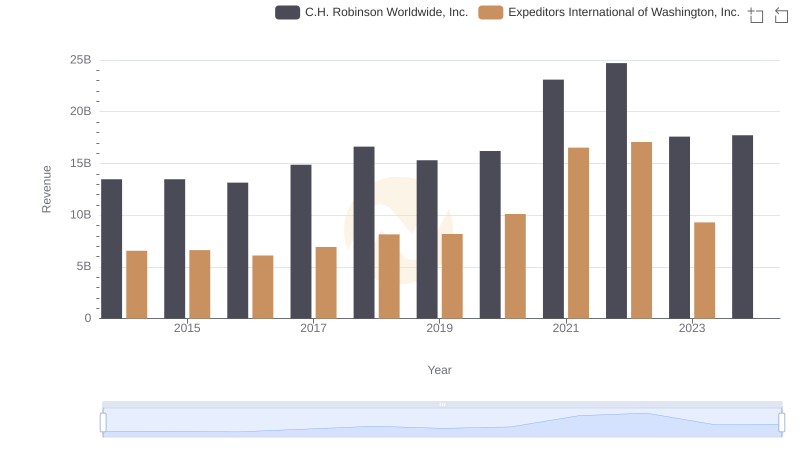Toggle the C.H. Robinson Worldwide legend swatch
This screenshot has height=461, width=800.
click(287, 12)
